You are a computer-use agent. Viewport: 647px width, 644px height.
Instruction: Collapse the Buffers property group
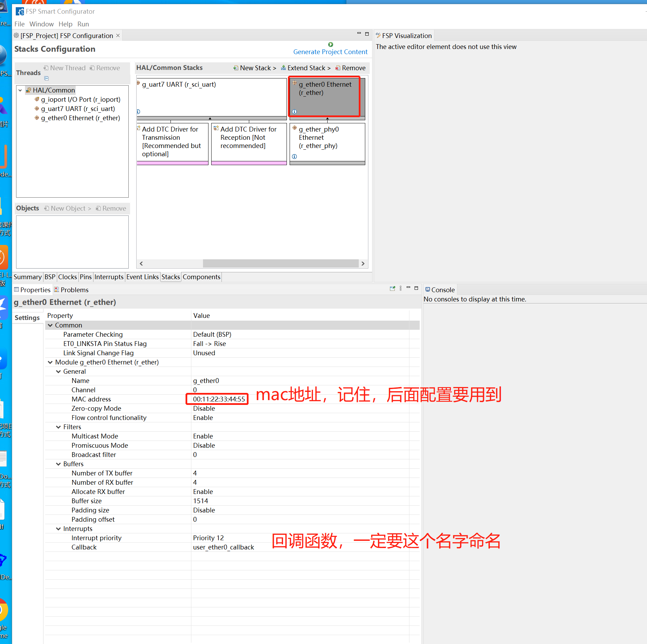click(x=59, y=464)
